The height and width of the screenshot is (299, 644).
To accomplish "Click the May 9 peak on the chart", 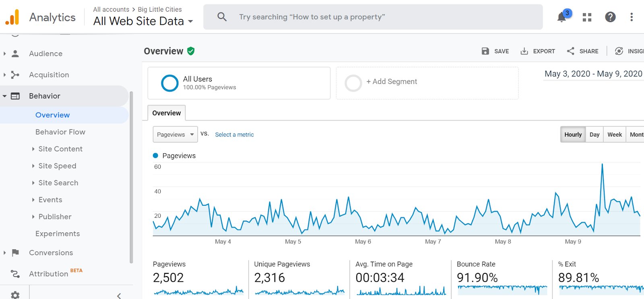I will pyautogui.click(x=602, y=164).
